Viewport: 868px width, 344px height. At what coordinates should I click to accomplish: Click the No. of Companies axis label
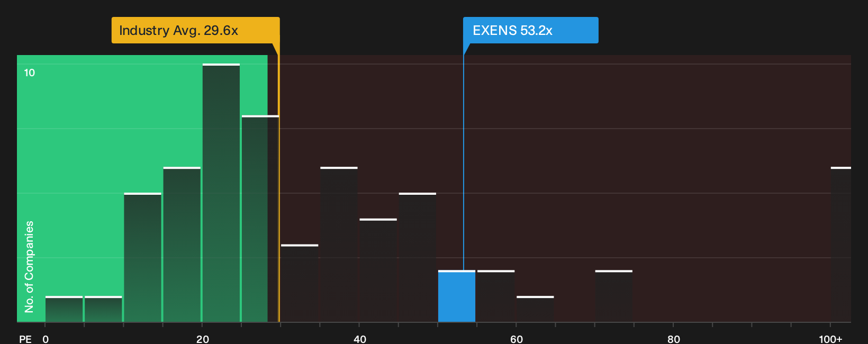29,267
